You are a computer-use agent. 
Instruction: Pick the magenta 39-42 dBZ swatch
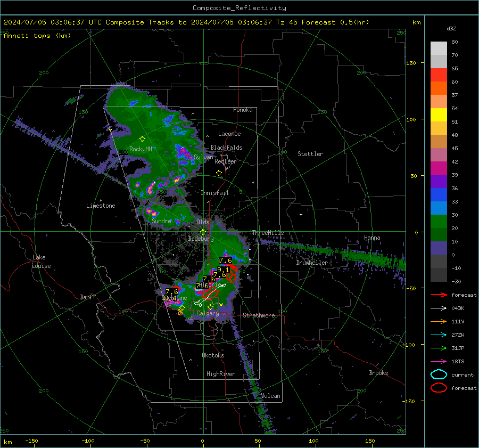point(439,168)
